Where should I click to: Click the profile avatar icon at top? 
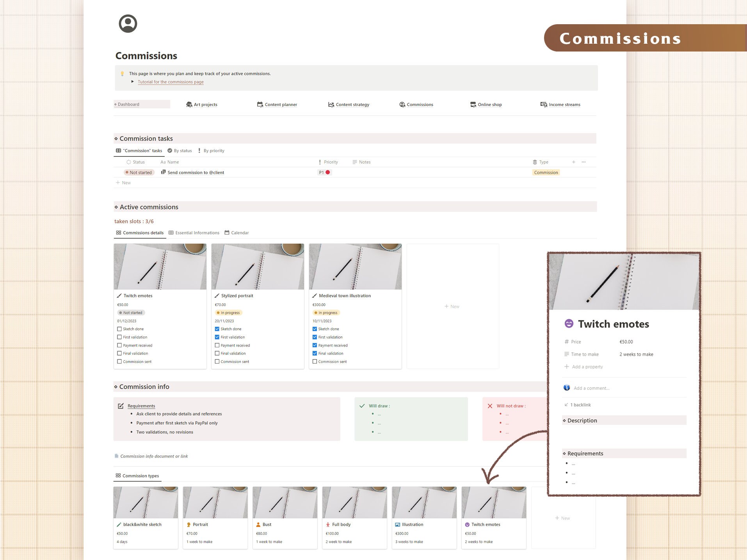coord(127,23)
